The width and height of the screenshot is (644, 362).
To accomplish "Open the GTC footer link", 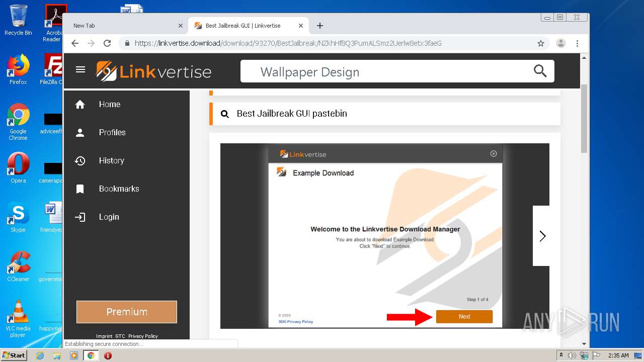I will pyautogui.click(x=120, y=336).
